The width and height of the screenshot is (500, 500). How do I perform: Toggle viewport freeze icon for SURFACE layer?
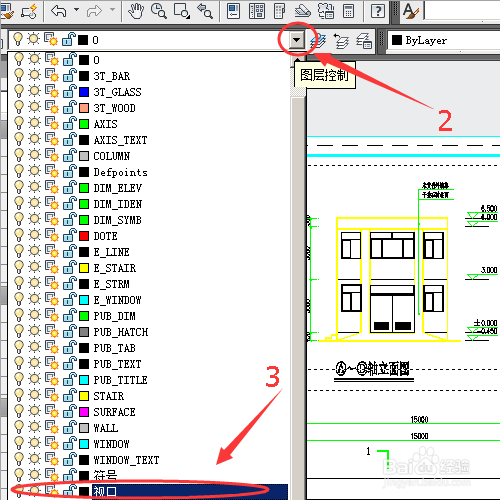tap(52, 412)
